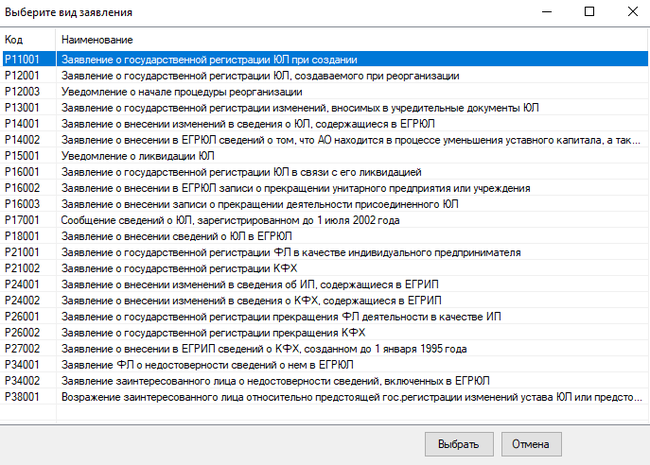
Task: Select Р15001 Уведомление о ликвидации ЮЛ
Action: pos(137,156)
